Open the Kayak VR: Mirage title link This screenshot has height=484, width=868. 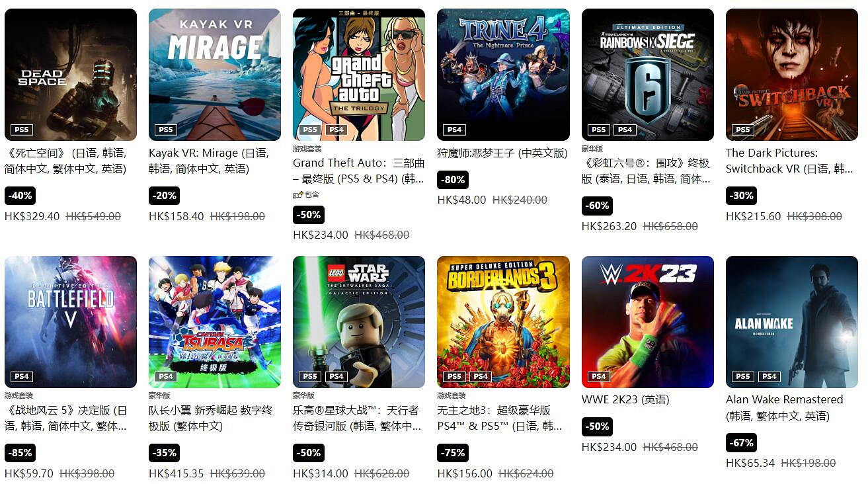click(208, 161)
